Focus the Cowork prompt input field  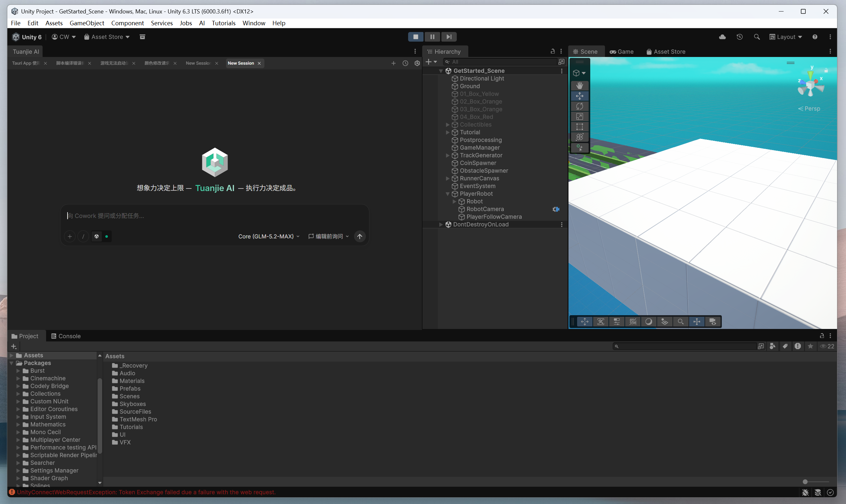point(215,216)
